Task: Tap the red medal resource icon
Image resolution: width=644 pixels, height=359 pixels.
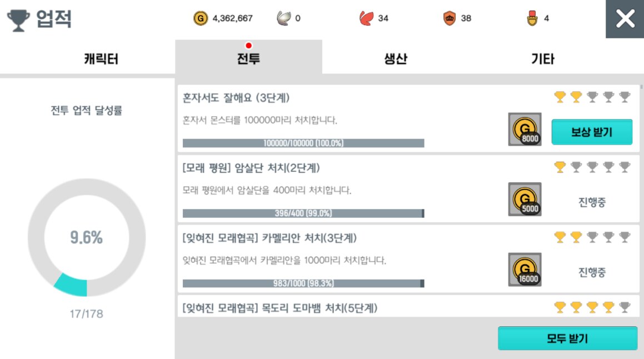Action: (532, 18)
